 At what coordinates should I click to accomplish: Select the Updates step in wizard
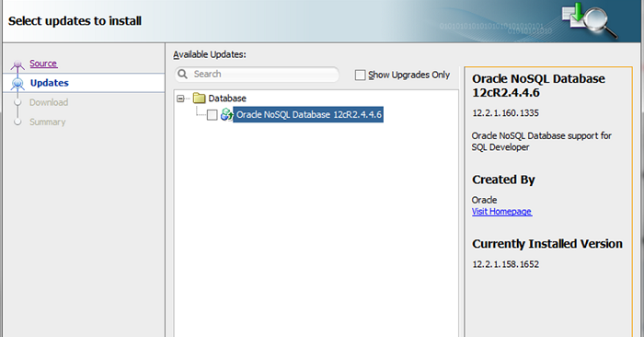point(50,83)
